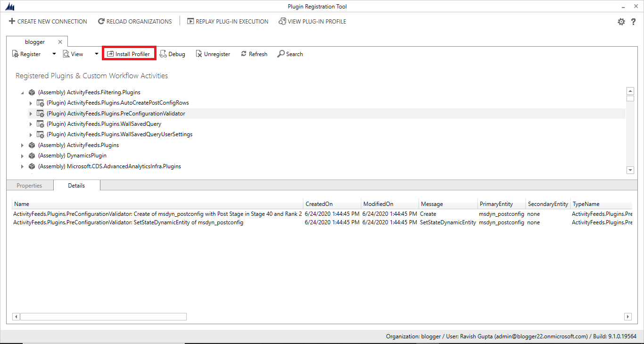Click VIEW PLUG-IN PROFILE label
Screen dimensions: 644x344
(317, 21)
